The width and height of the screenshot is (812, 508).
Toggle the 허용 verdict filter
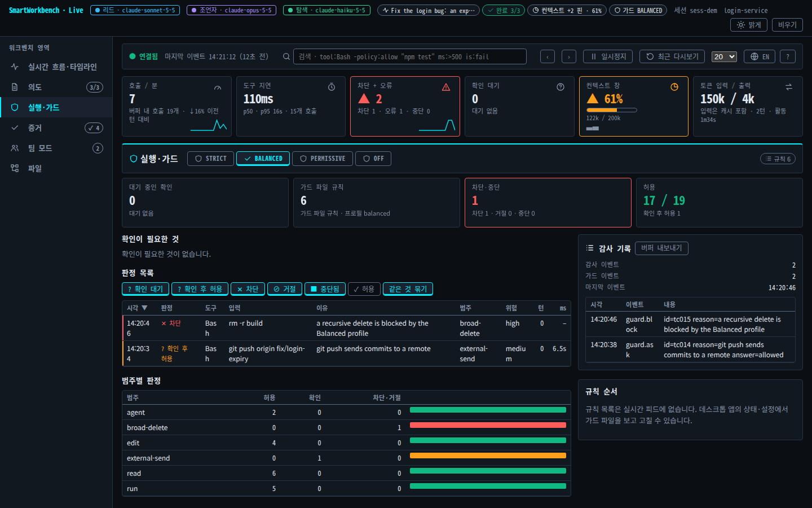pyautogui.click(x=364, y=289)
